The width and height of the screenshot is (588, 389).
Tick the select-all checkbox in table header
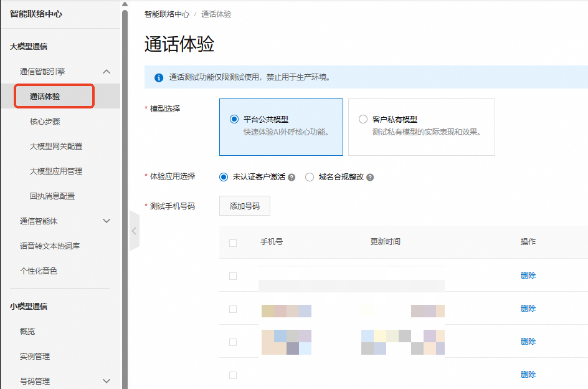233,243
